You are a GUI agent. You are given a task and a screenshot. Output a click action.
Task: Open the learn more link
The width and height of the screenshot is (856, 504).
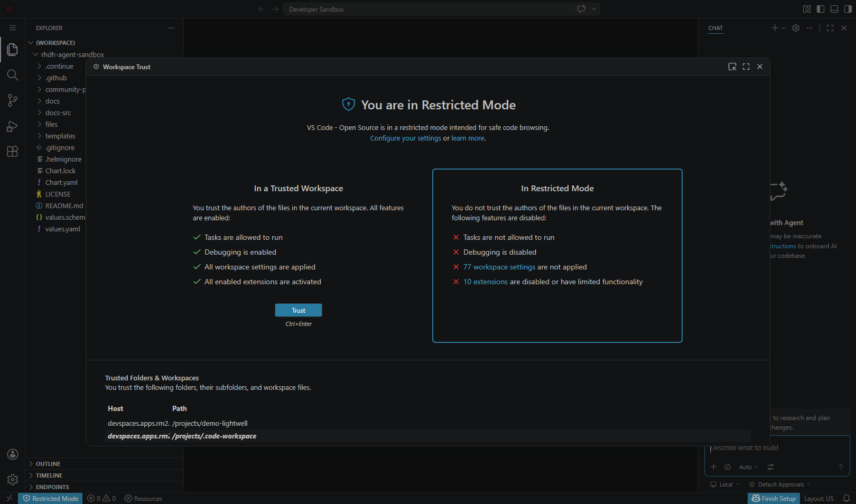pyautogui.click(x=468, y=138)
